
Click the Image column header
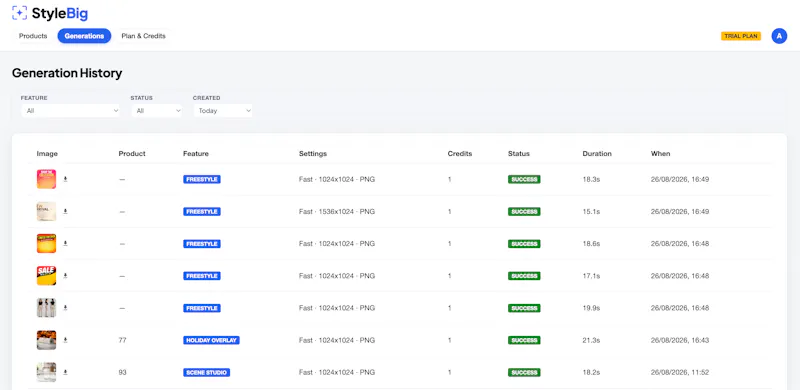pyautogui.click(x=47, y=154)
